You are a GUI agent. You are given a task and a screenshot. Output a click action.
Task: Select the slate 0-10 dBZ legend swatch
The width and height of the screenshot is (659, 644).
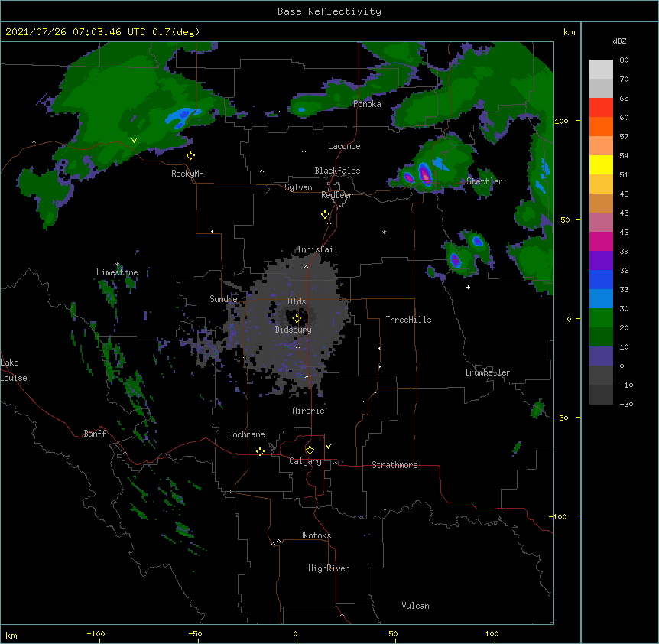click(601, 356)
